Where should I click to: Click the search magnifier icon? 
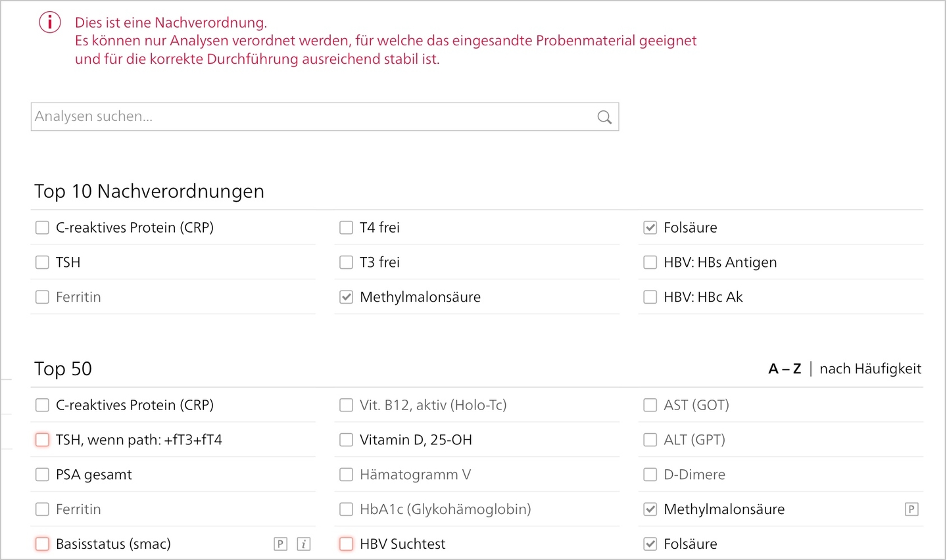[604, 117]
